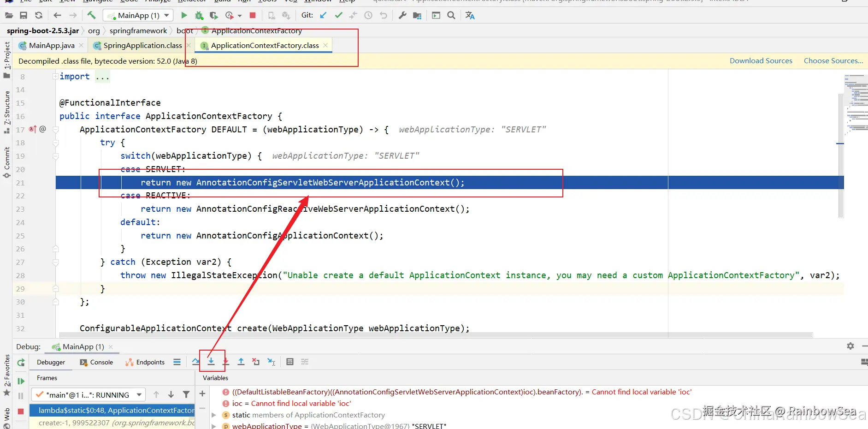Start debugging with the bug icon
Image resolution: width=868 pixels, height=429 pixels.
[199, 15]
